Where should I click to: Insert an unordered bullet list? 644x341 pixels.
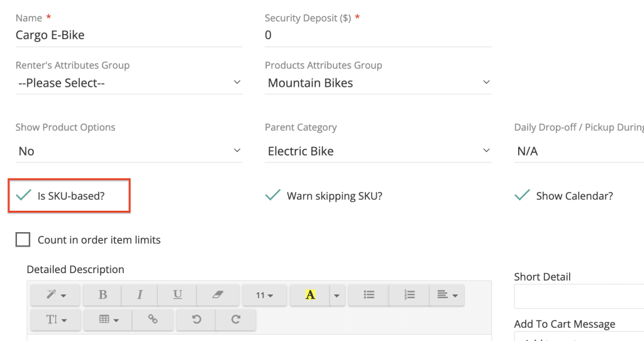(369, 294)
